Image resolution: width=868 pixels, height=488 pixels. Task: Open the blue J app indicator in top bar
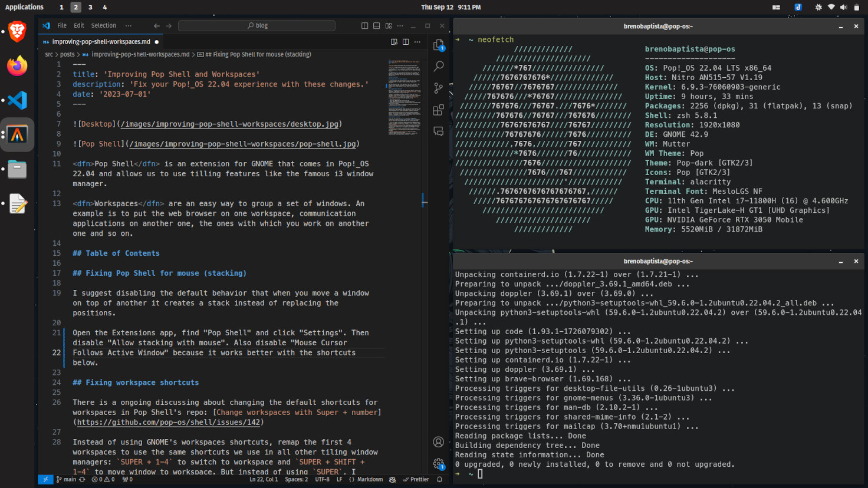(x=798, y=7)
